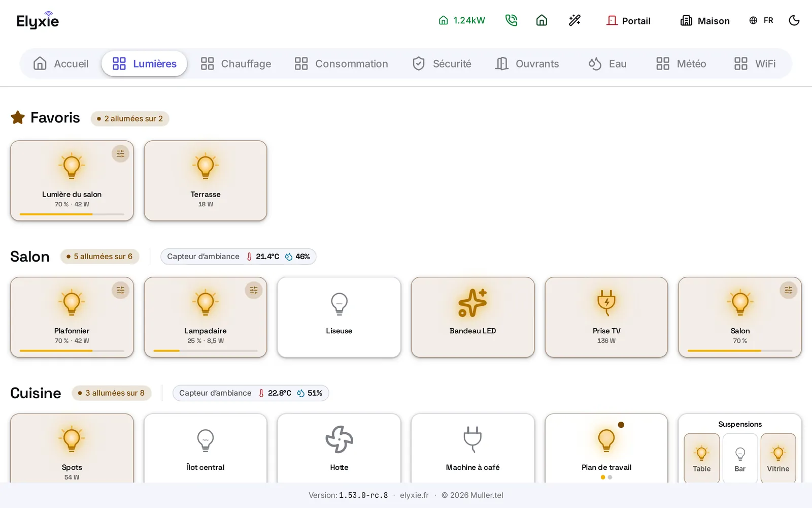812x508 pixels.
Task: Toggle the Bandeau LED light
Action: coord(472,317)
